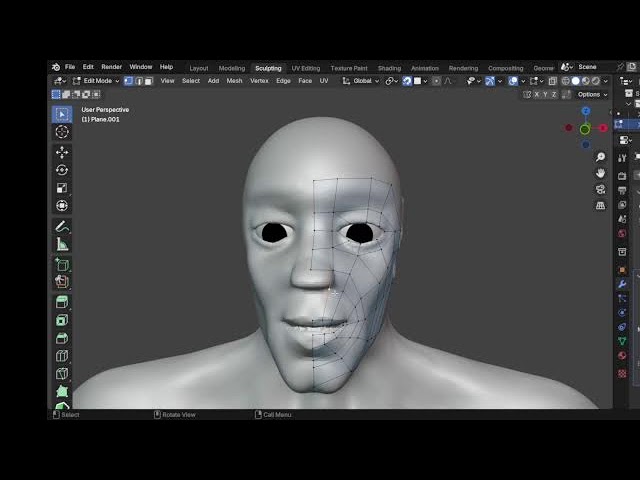Open the Tool properties tab

(622, 158)
